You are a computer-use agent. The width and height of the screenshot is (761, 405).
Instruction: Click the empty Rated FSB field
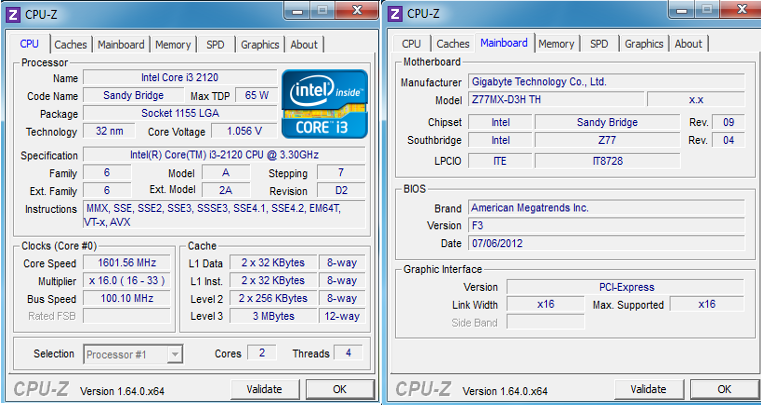point(127,316)
